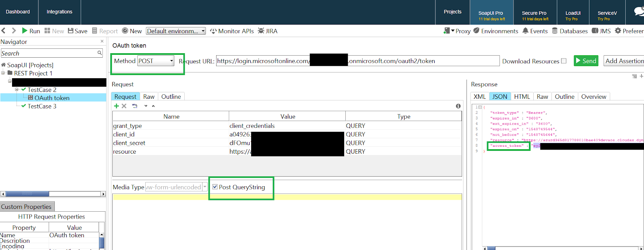Go forward with the right arrow icon
Viewport: 644px width, 250px height.
(14, 31)
